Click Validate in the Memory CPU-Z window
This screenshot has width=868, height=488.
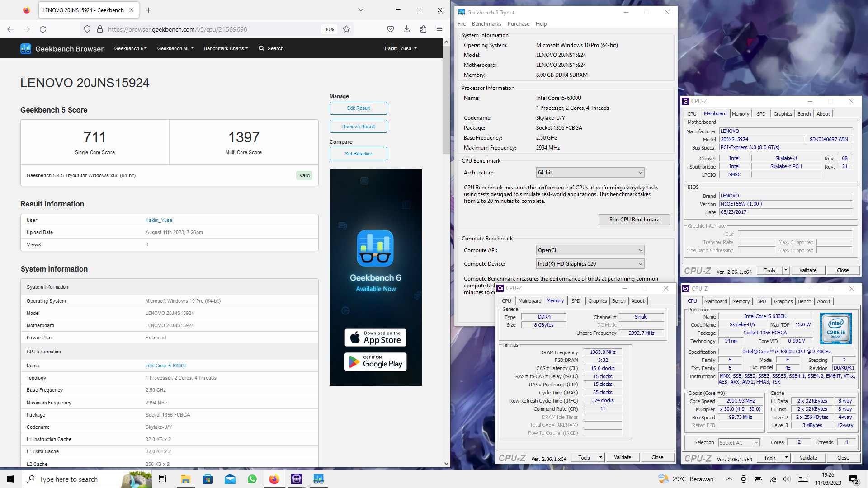coord(623,457)
